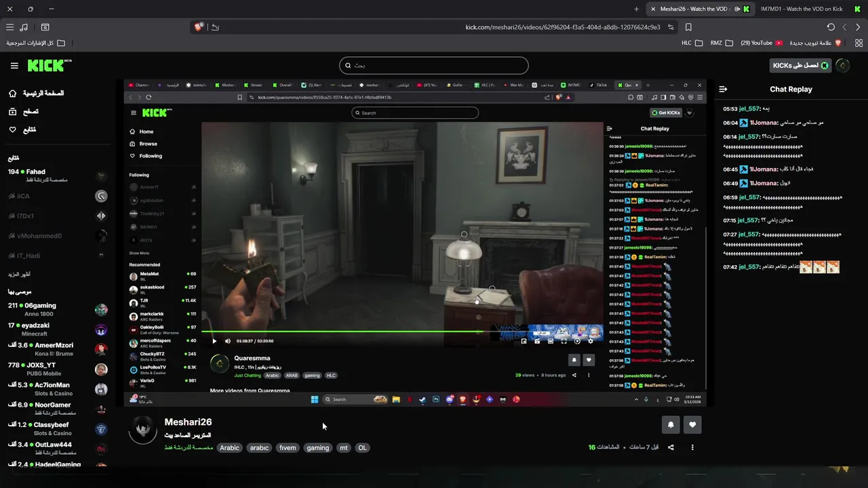868x488 pixels.
Task: Open the علامة تبويب جديدة bookmark
Action: pos(815,43)
